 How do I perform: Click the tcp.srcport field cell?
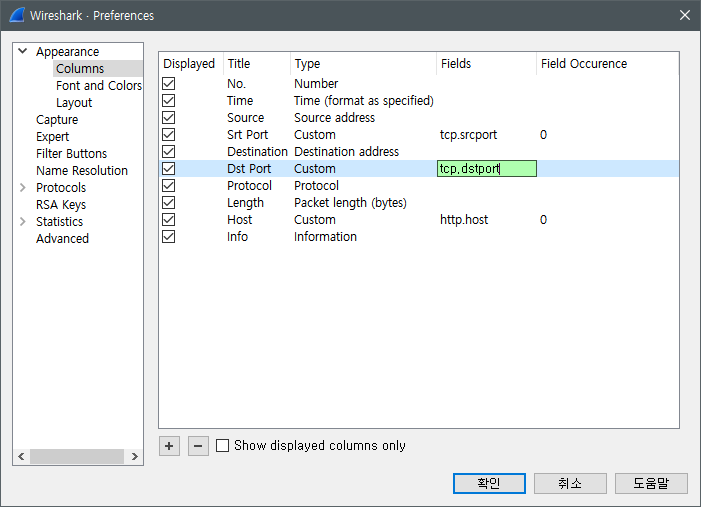click(x=469, y=135)
